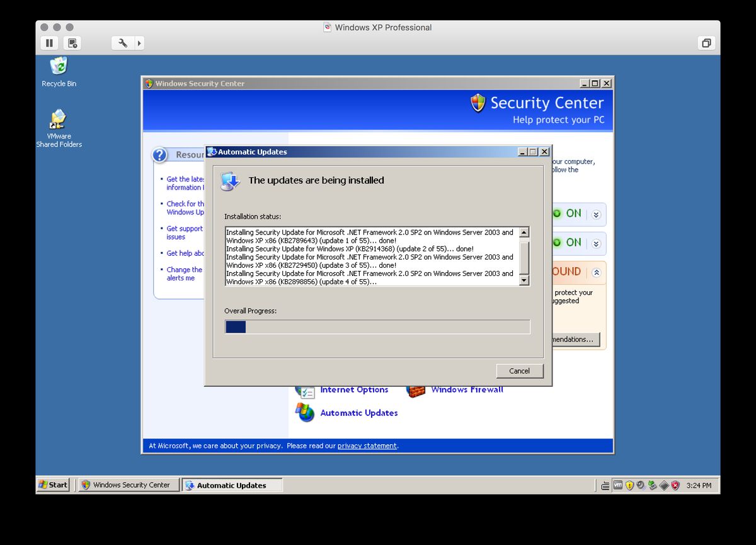This screenshot has width=756, height=545.
Task: Click the status line containing KB2898856
Action: coord(370,277)
